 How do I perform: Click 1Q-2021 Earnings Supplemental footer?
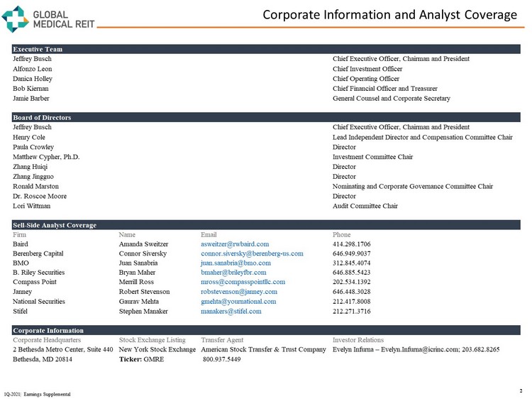coord(38,394)
